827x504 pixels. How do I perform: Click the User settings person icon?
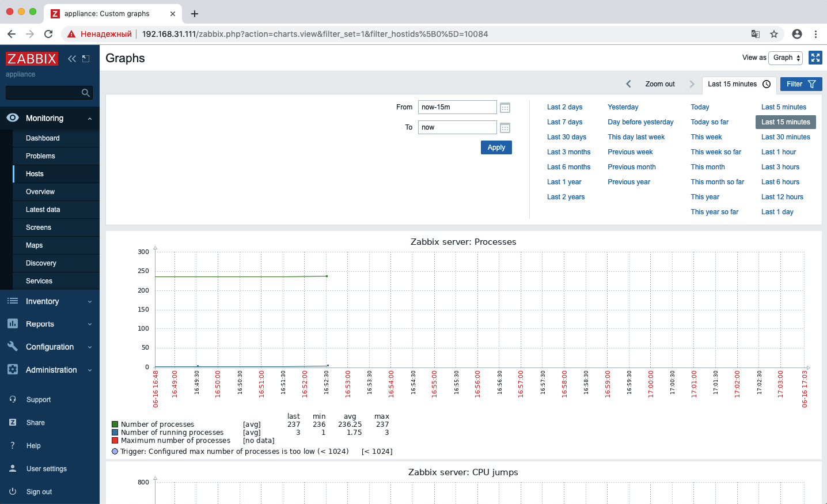[13, 468]
